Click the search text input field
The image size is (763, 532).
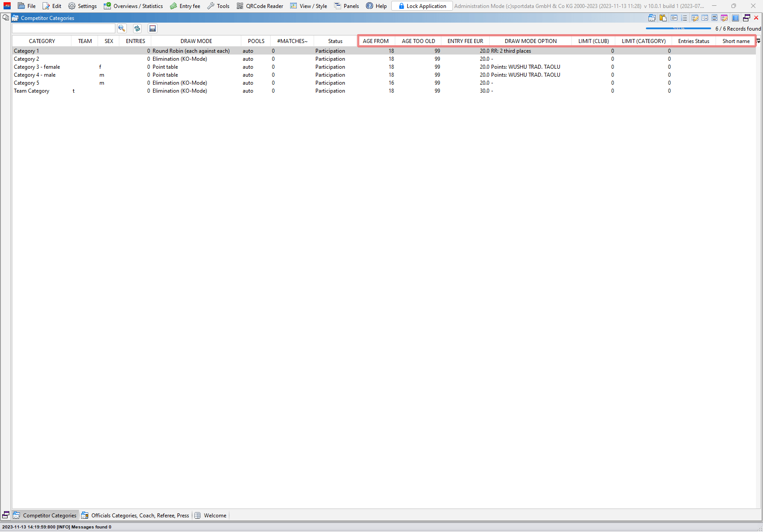[x=63, y=28]
